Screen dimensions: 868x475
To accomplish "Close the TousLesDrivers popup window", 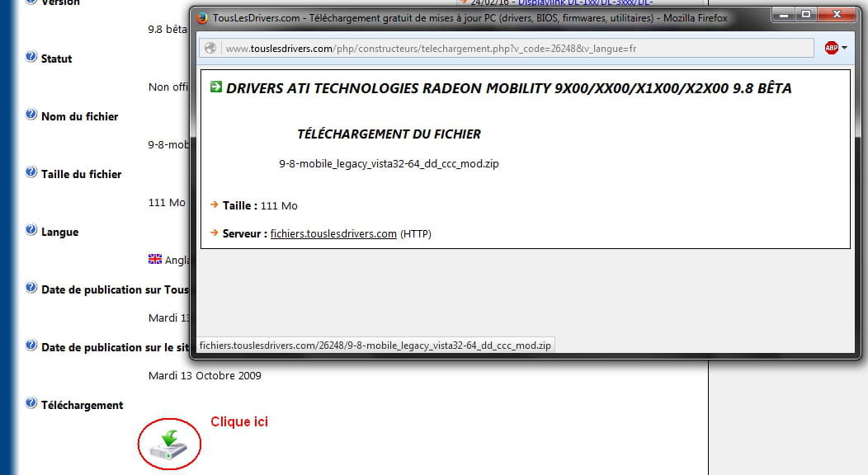I will coord(837,15).
